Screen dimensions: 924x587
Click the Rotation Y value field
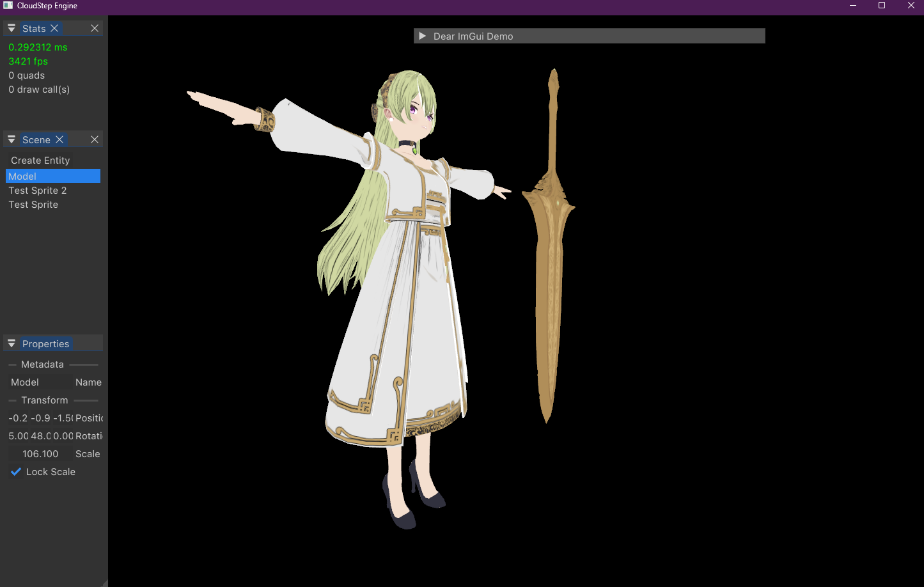click(40, 436)
